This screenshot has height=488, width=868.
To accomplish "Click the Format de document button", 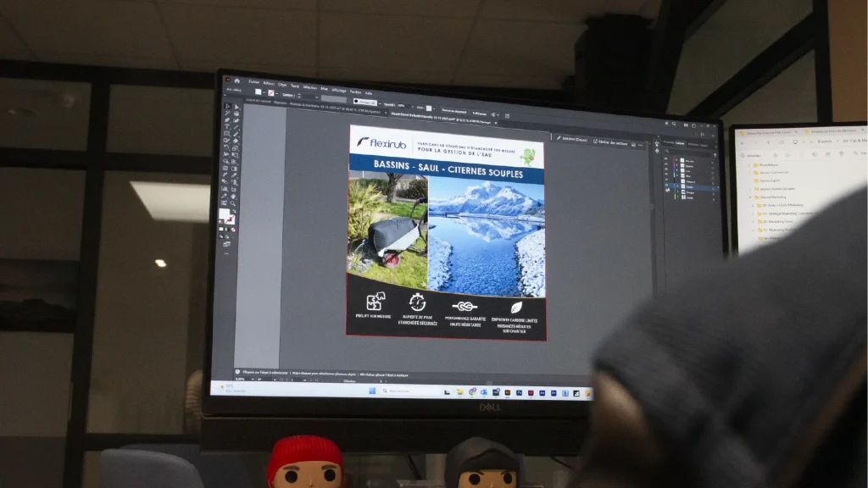I will click(x=454, y=111).
